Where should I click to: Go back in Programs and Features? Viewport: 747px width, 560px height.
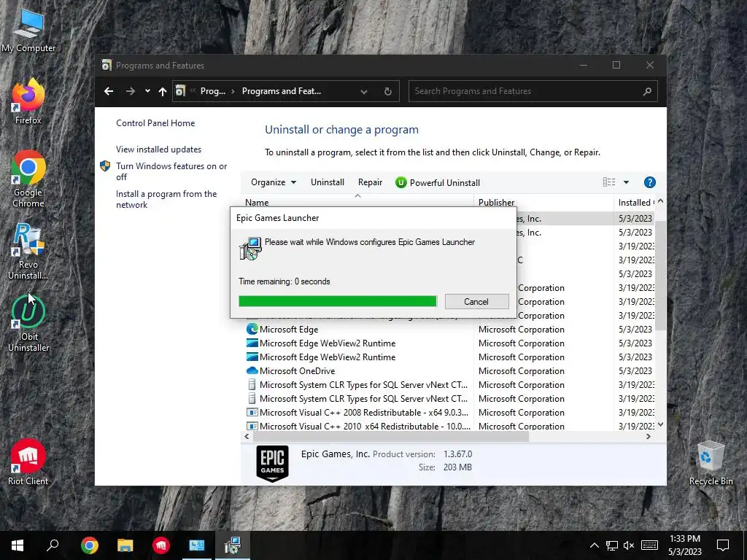(109, 91)
